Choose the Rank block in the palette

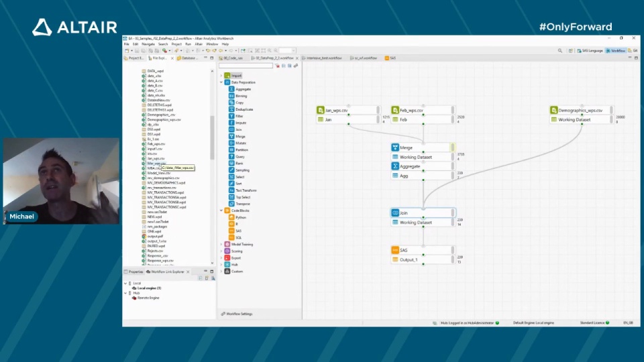tap(236, 164)
